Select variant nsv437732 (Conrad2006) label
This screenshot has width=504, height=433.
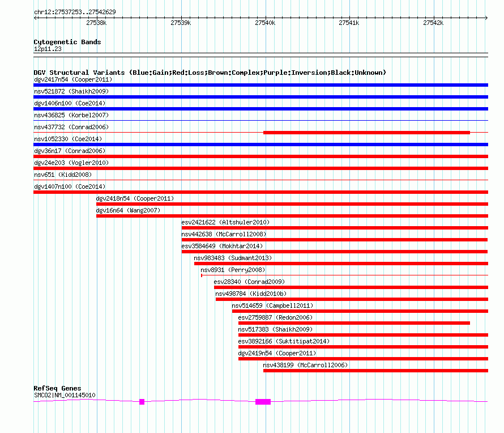(71, 127)
